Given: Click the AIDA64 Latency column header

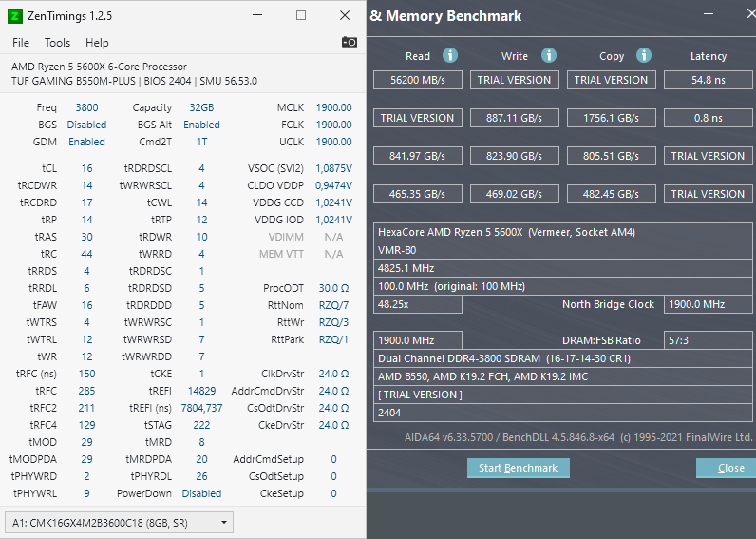Looking at the screenshot, I should pos(709,56).
